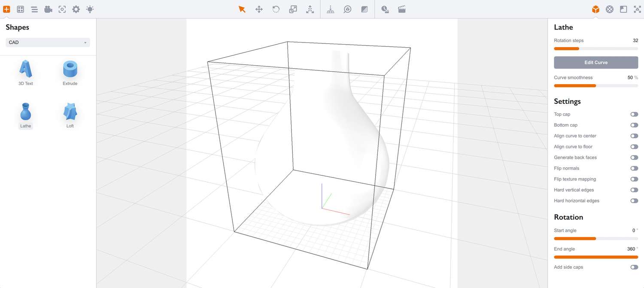
Task: Click the Start angle value 0
Action: pyautogui.click(x=634, y=230)
